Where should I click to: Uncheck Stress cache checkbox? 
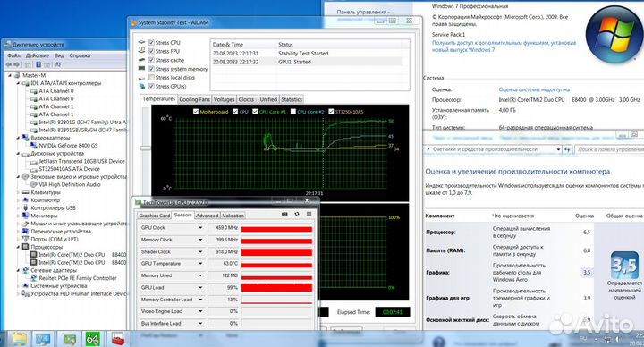[x=151, y=60]
